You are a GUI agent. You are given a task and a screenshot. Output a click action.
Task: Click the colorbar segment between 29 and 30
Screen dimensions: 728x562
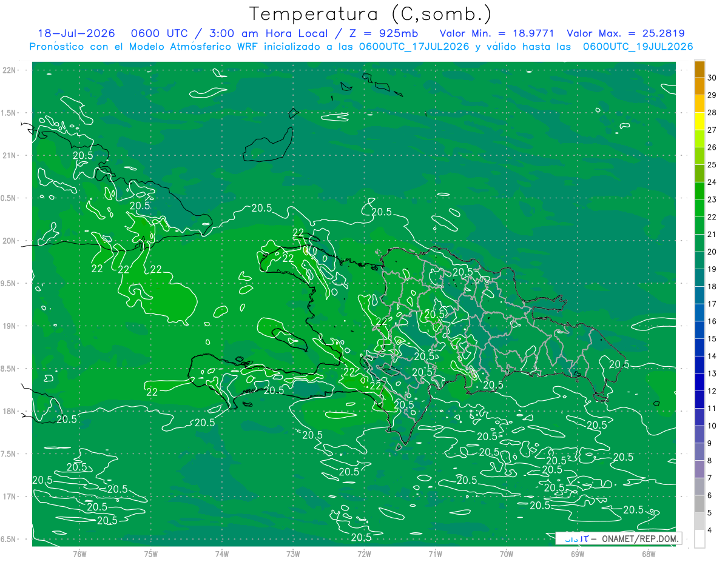[699, 86]
